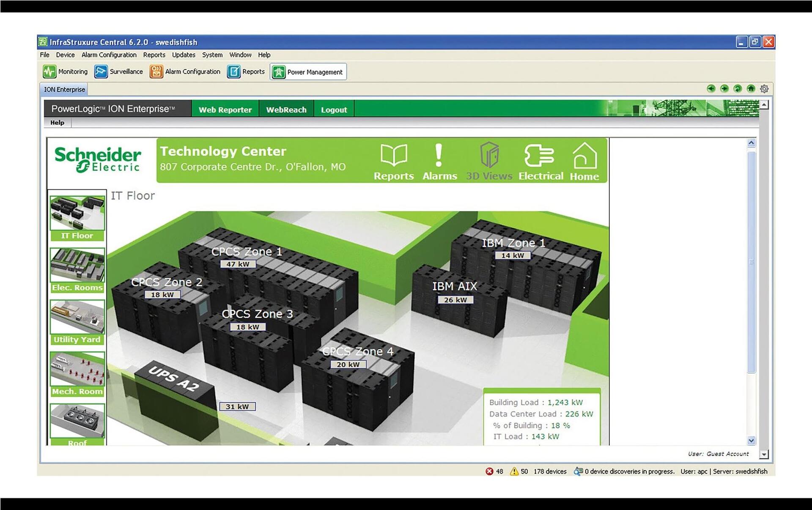Open the Electrical plug icon
This screenshot has width=812, height=510.
[539, 155]
